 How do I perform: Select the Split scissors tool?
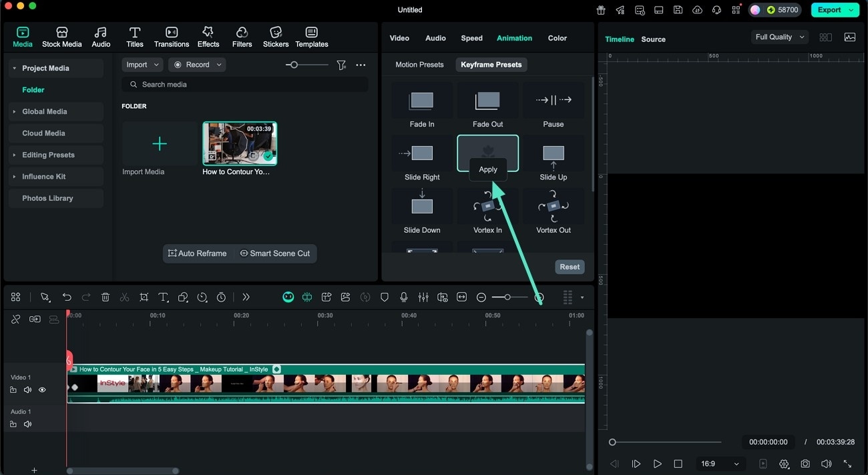pos(124,297)
